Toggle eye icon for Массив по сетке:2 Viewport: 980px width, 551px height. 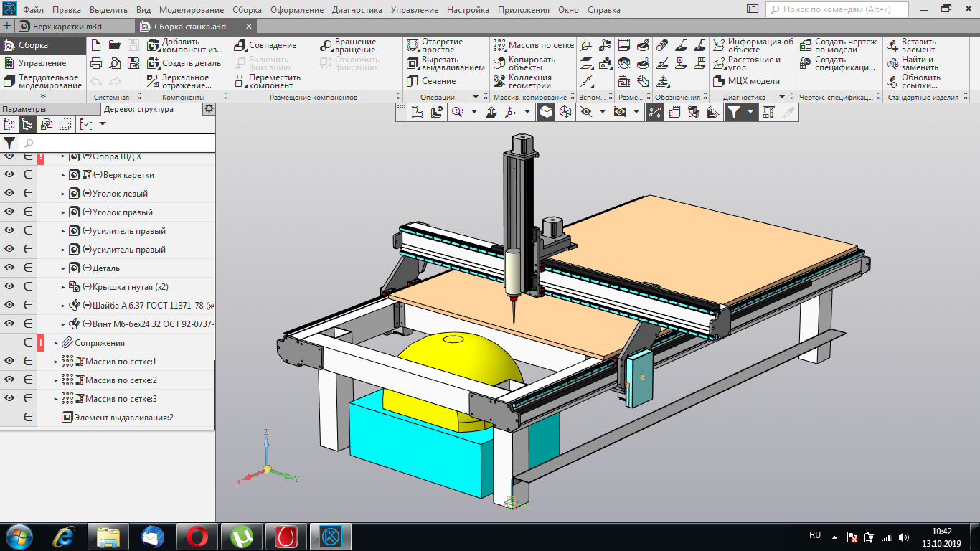9,380
